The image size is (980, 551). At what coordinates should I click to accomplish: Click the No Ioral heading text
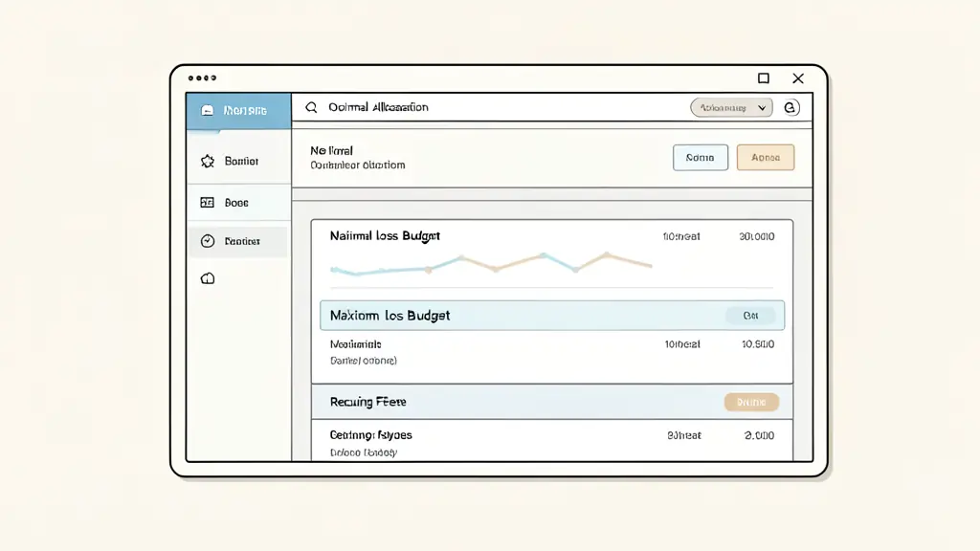(x=331, y=150)
